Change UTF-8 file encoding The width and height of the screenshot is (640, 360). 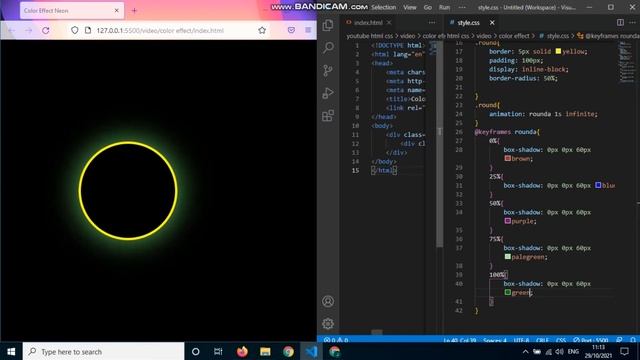(x=521, y=340)
